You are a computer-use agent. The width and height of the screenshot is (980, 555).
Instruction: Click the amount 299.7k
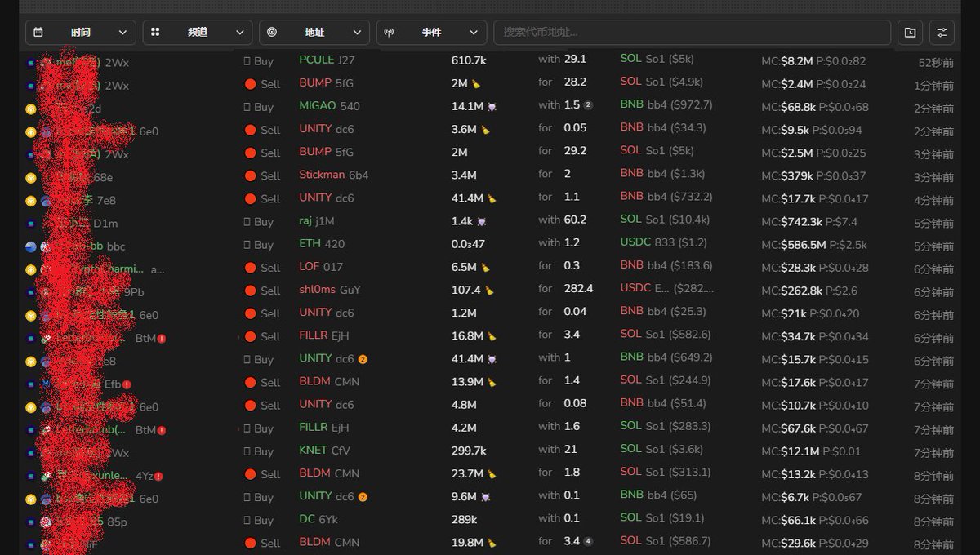[469, 451]
